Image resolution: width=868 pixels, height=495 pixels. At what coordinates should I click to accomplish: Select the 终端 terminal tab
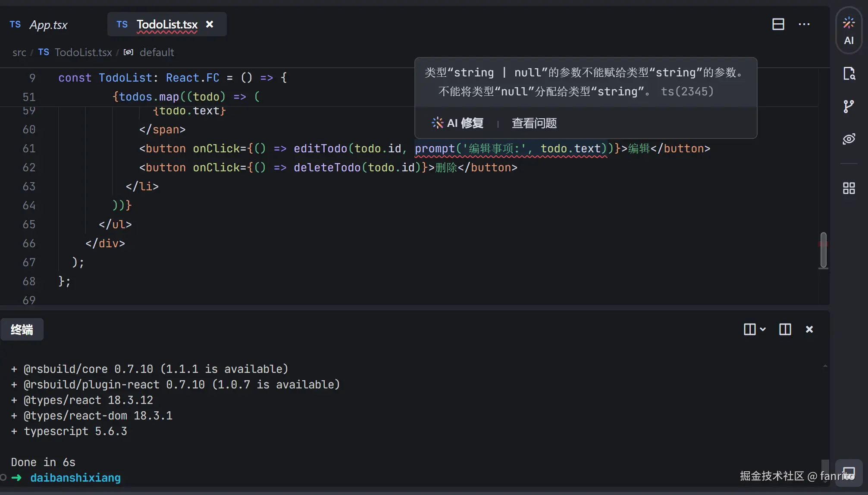(x=22, y=330)
